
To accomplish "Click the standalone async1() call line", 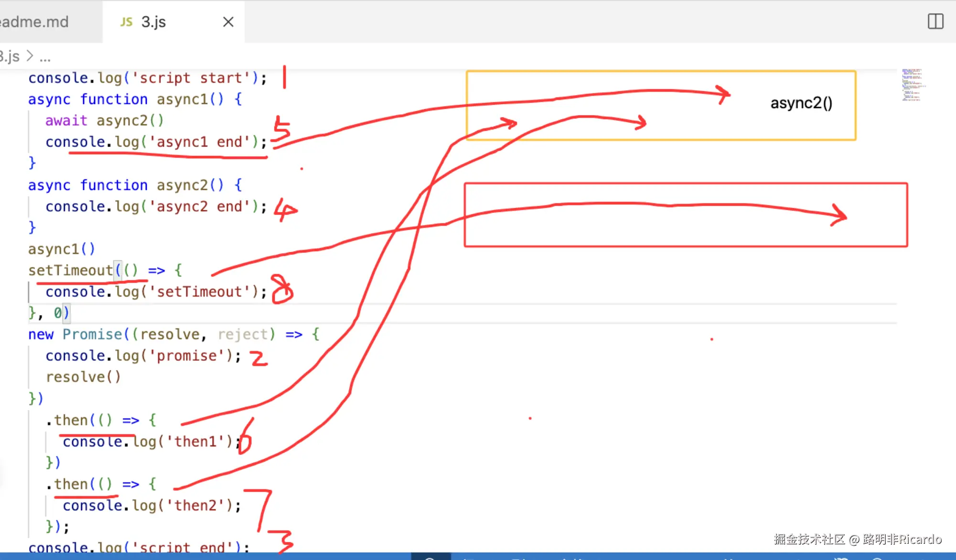I will pyautogui.click(x=61, y=249).
